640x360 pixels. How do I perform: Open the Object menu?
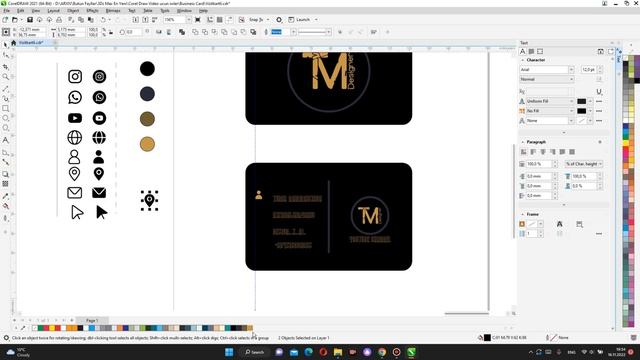tap(73, 11)
